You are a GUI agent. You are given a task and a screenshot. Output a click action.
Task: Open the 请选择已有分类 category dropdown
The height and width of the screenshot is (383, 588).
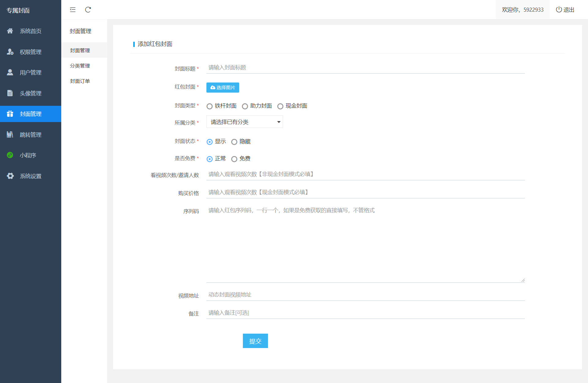pos(244,122)
